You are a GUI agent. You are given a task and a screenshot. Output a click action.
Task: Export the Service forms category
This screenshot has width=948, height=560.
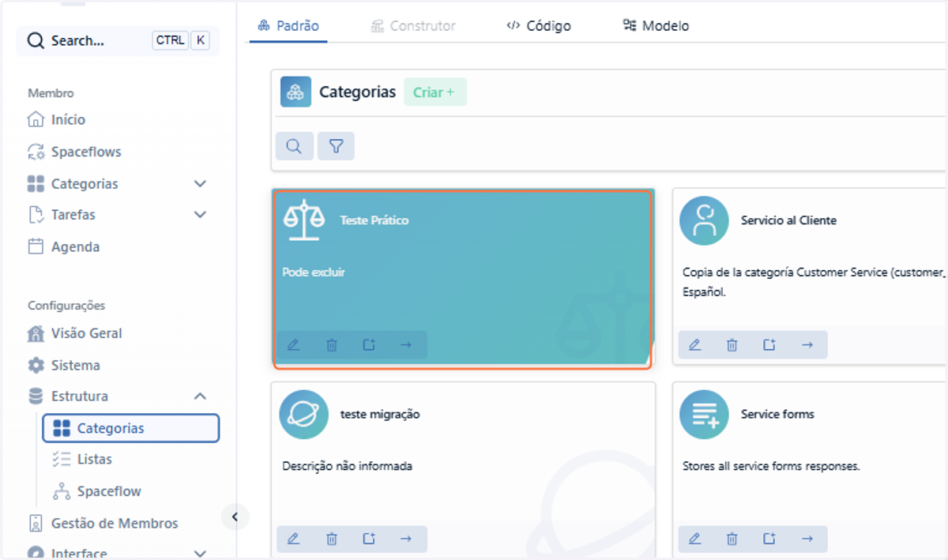pos(769,539)
